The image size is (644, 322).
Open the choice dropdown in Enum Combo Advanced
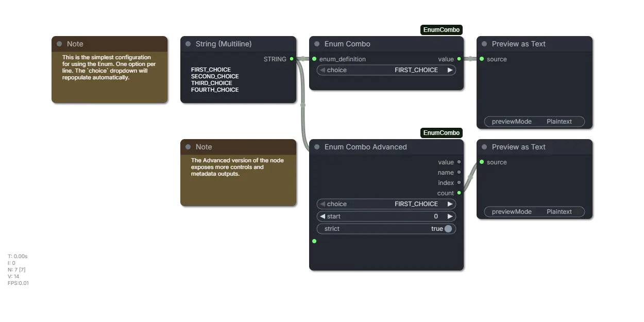(x=386, y=204)
